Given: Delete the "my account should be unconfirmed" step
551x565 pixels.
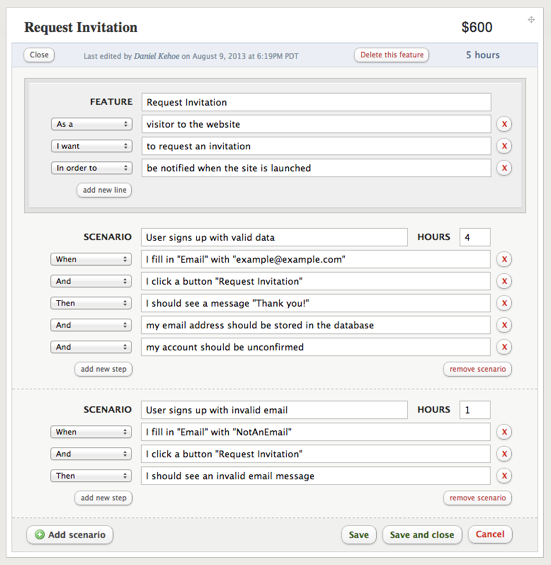Looking at the screenshot, I should [x=504, y=347].
